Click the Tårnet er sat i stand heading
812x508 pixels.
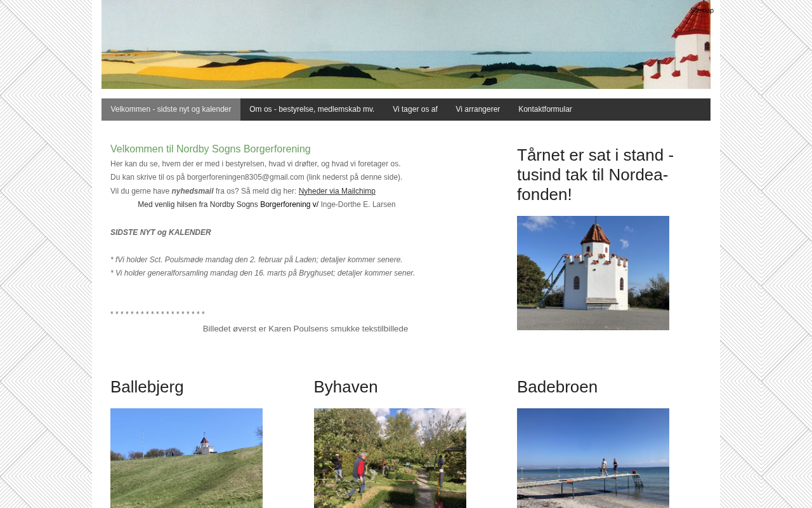(596, 175)
